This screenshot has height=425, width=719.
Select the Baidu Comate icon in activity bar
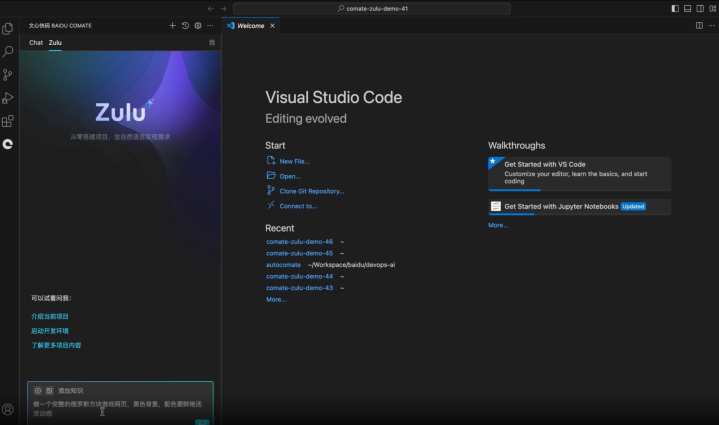8,144
